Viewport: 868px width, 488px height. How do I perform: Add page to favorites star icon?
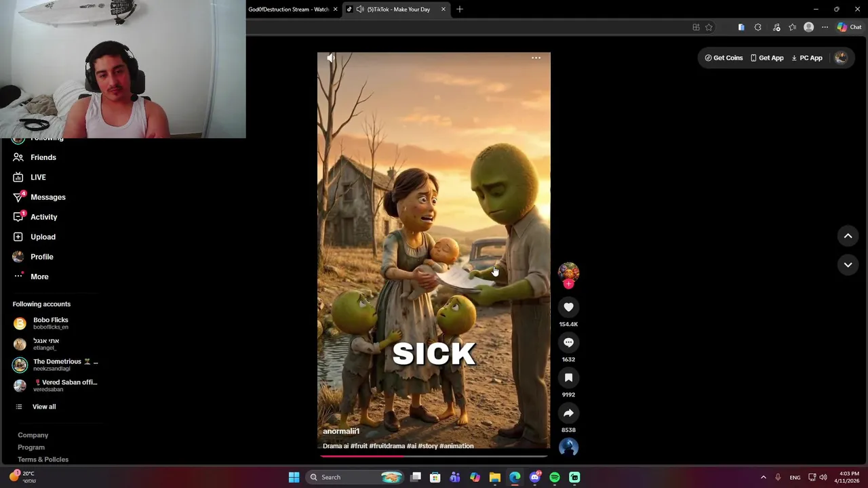[x=709, y=27]
